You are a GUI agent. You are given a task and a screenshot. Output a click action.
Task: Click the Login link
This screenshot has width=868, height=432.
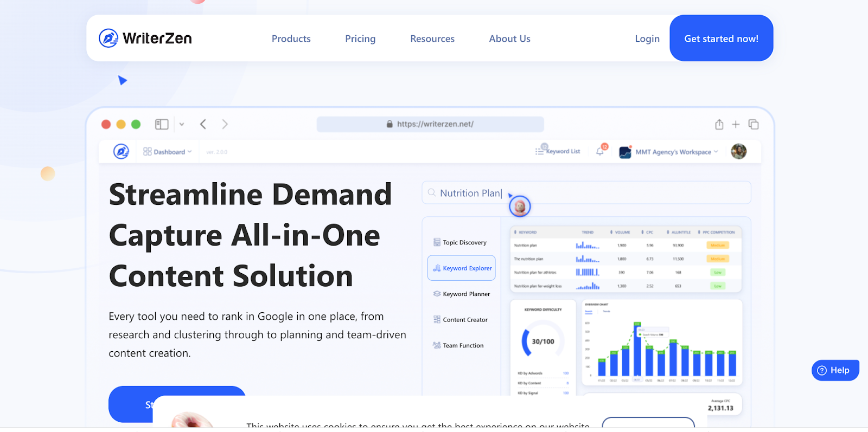click(647, 38)
